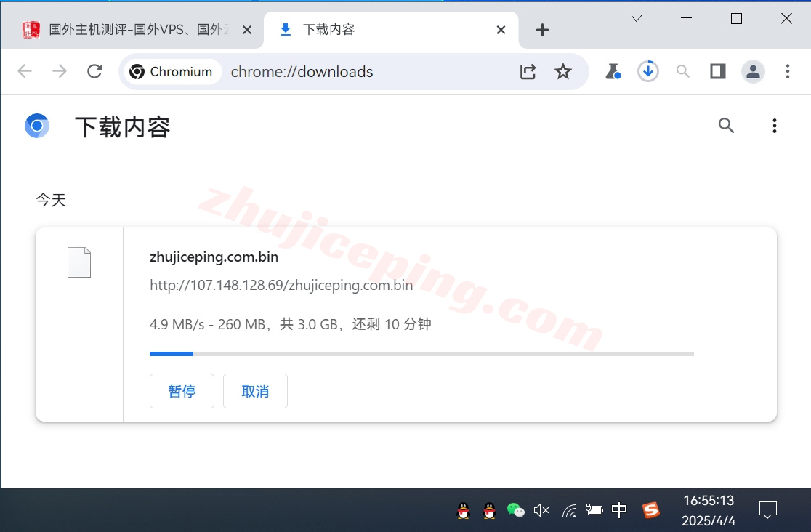Pause the download with 暂停
This screenshot has width=811, height=532.
point(182,391)
